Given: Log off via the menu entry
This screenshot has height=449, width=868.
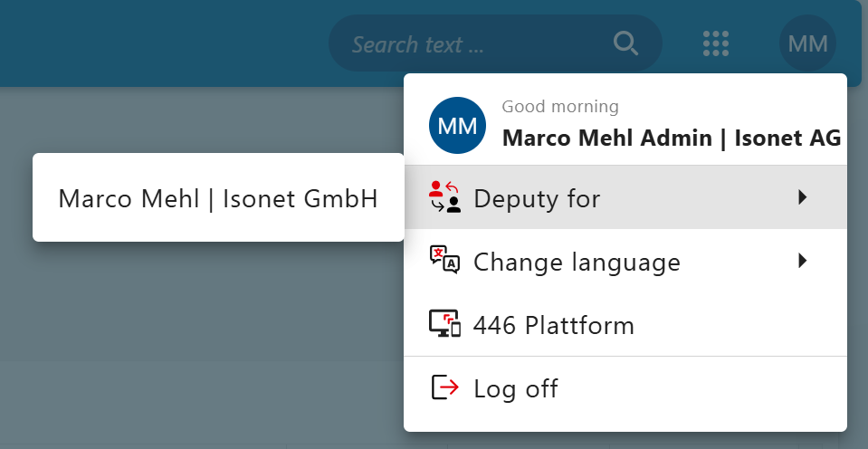Looking at the screenshot, I should 625,387.
